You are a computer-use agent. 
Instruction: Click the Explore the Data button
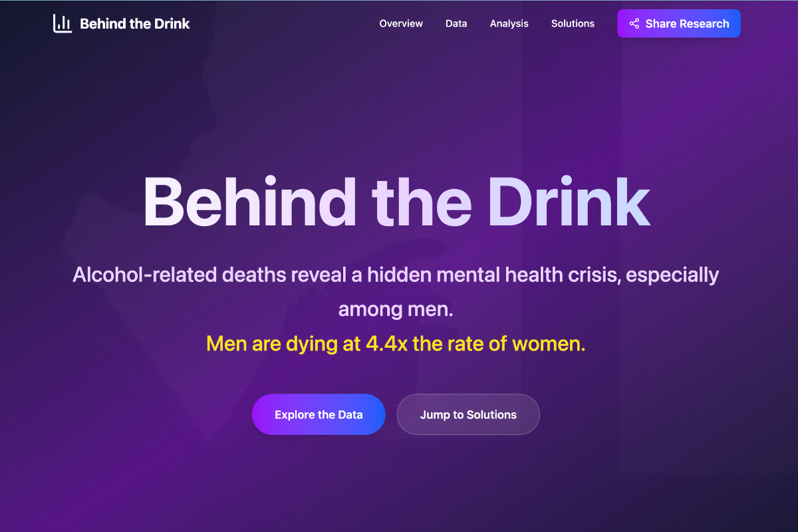319,414
